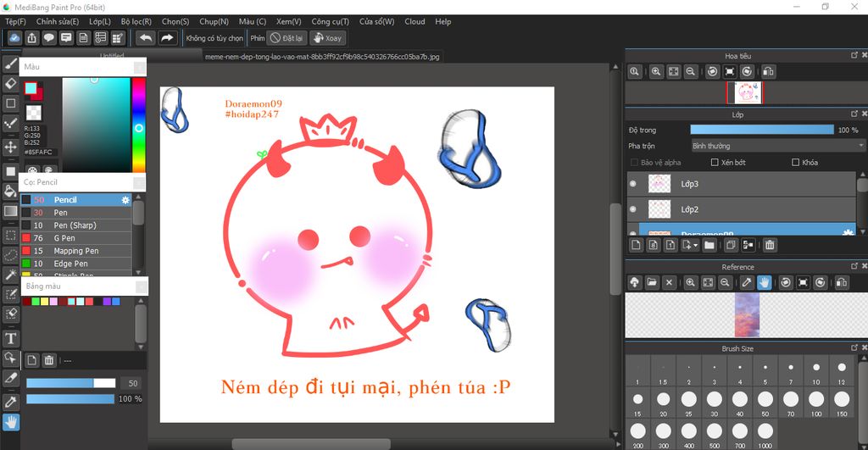Choose the Lasso selection tool

pyautogui.click(x=10, y=254)
